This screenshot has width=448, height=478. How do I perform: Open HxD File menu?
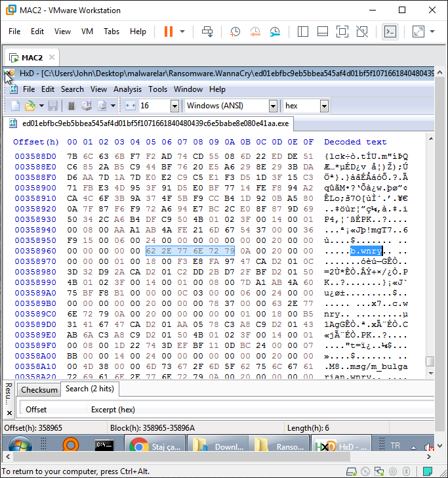point(29,89)
